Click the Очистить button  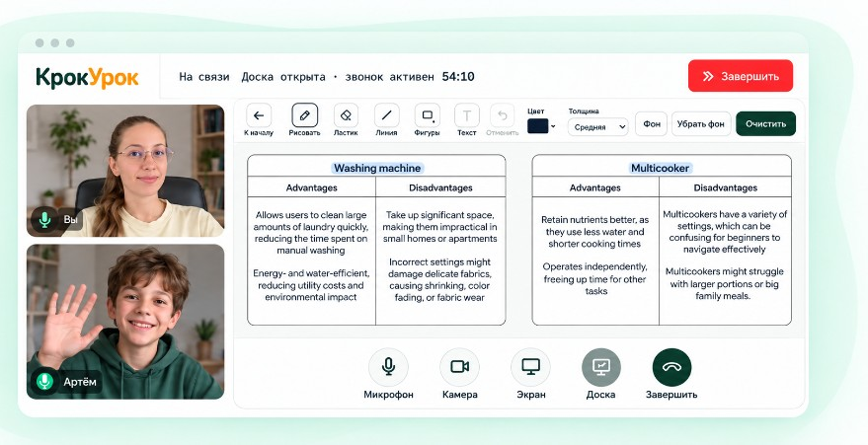coord(765,123)
